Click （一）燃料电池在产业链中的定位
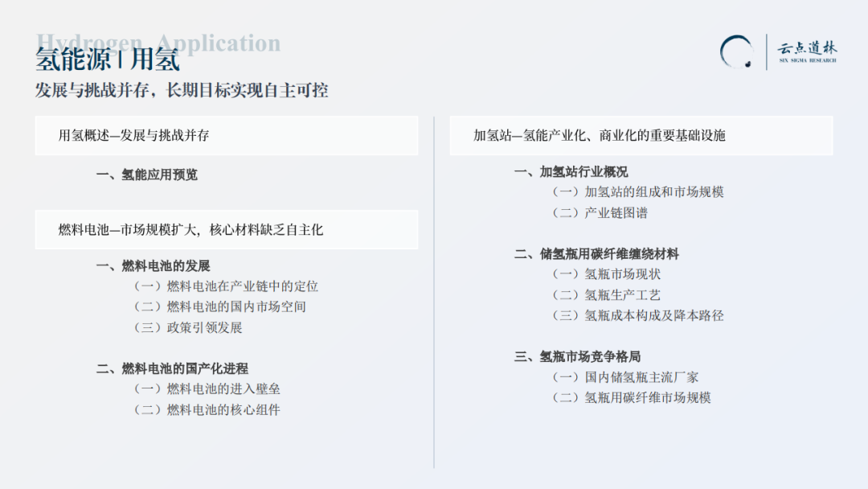This screenshot has height=489, width=868. (226, 286)
